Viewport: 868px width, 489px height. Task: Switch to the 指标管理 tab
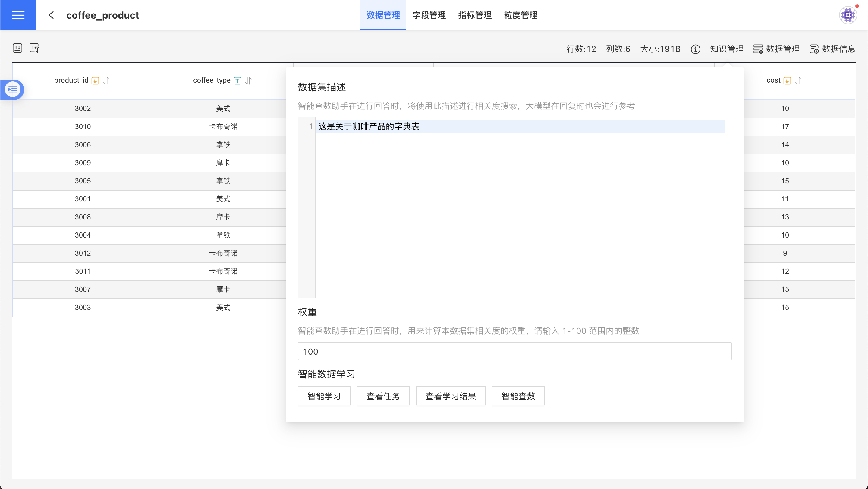pos(475,15)
